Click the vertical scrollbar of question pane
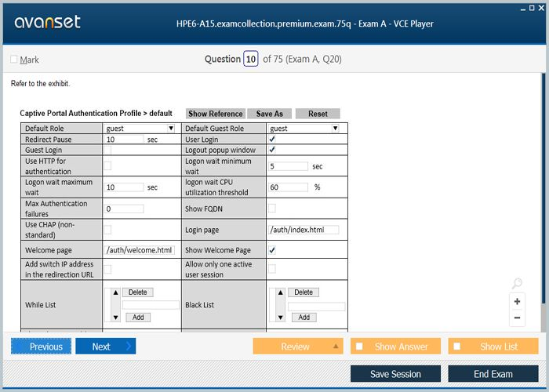Screen dimensions: 549x392 click(x=544, y=196)
